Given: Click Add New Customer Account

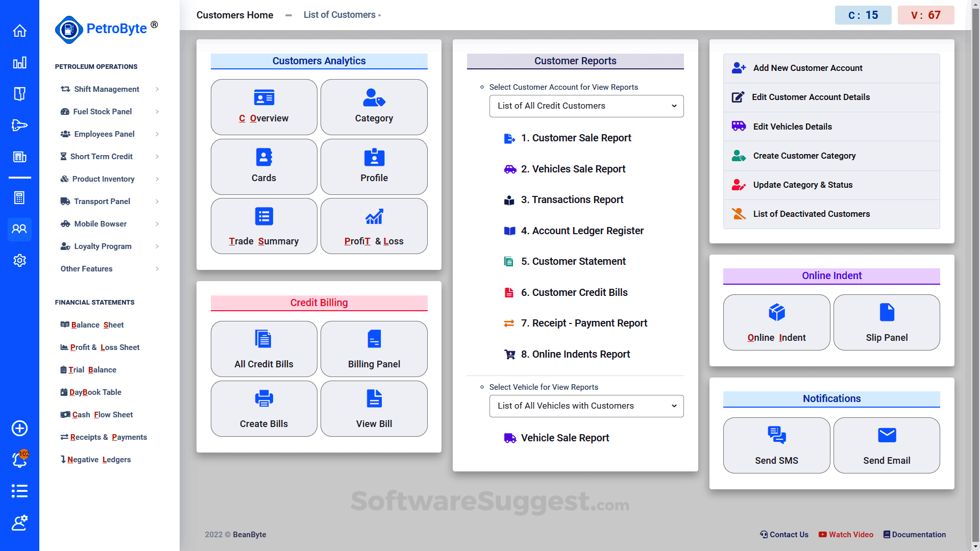Looking at the screenshot, I should point(807,68).
